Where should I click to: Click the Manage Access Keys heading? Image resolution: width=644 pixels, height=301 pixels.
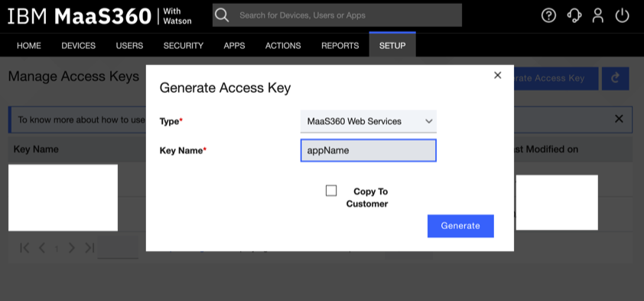pyautogui.click(x=73, y=77)
